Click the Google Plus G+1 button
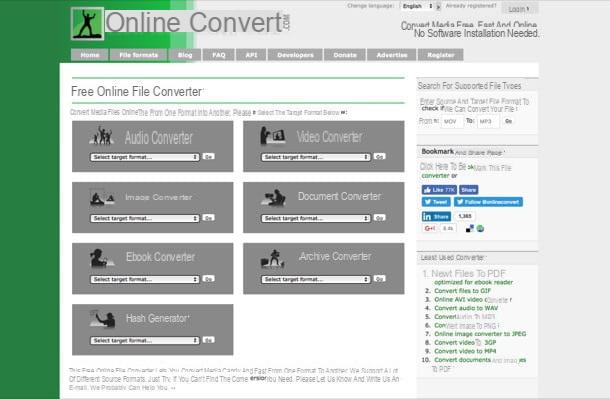 pos(430,228)
